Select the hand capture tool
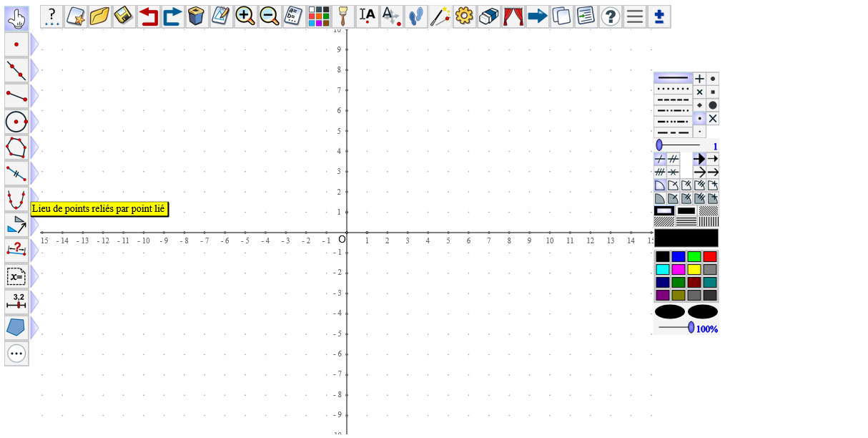The height and width of the screenshot is (438, 868). pos(16,18)
